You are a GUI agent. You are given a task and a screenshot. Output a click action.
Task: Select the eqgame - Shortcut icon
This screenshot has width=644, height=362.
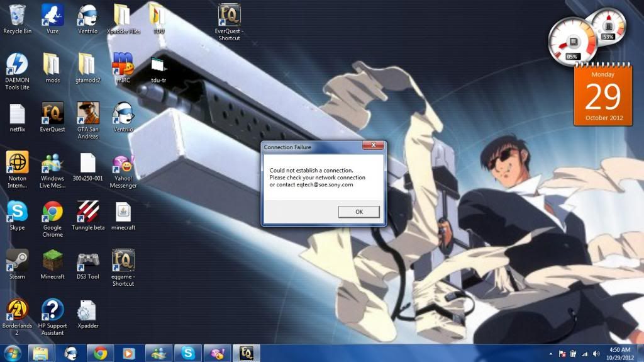coord(123,268)
